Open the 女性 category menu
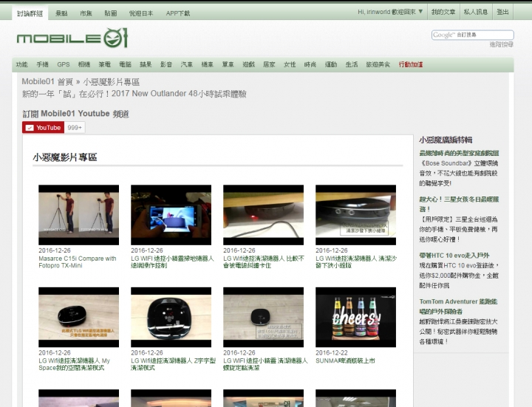 290,64
